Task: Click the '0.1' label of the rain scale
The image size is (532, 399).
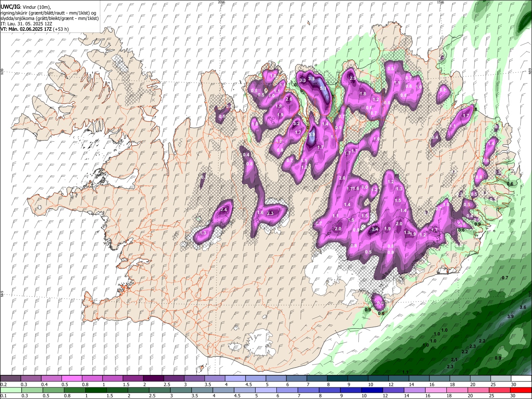Action: (x=3, y=396)
